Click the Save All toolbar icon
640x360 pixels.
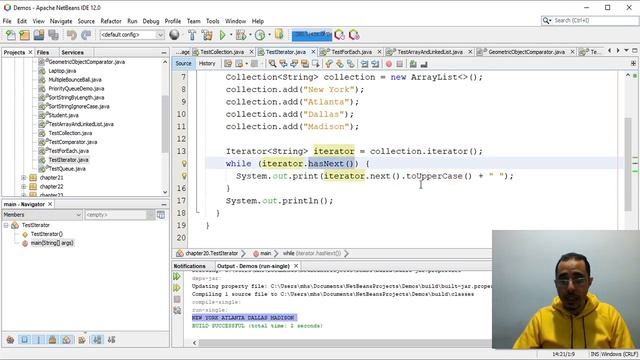pyautogui.click(x=53, y=35)
